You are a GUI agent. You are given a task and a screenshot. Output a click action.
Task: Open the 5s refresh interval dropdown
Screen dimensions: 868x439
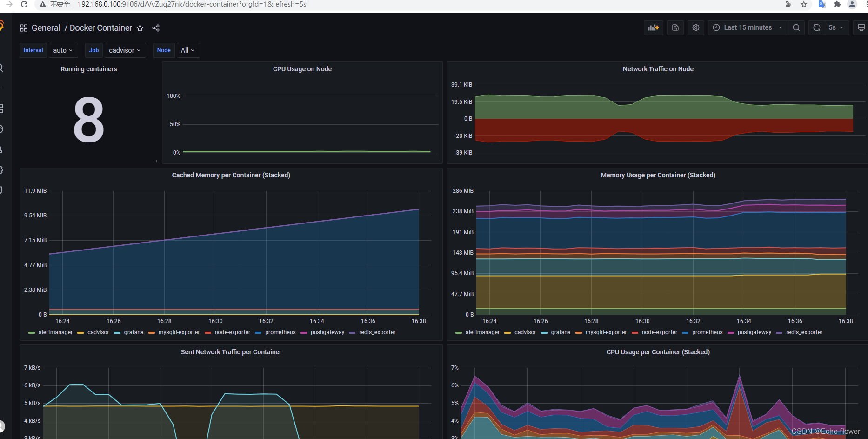pyautogui.click(x=836, y=28)
